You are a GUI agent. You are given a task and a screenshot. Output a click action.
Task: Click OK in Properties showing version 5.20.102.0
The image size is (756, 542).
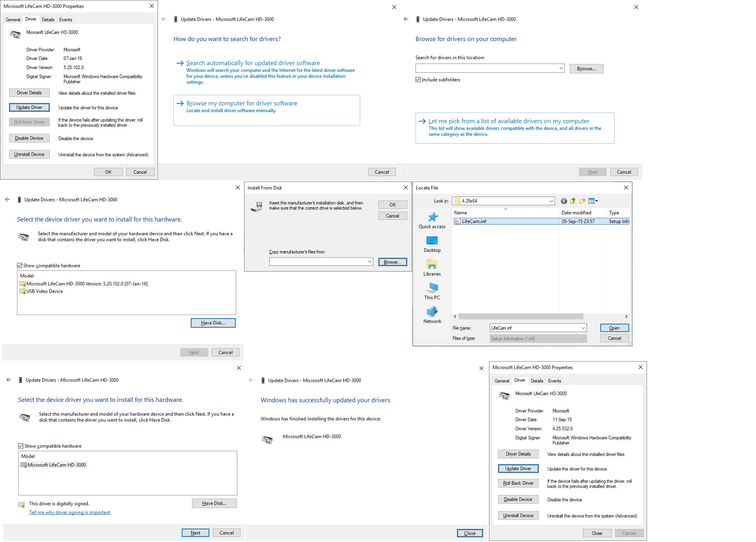(108, 172)
